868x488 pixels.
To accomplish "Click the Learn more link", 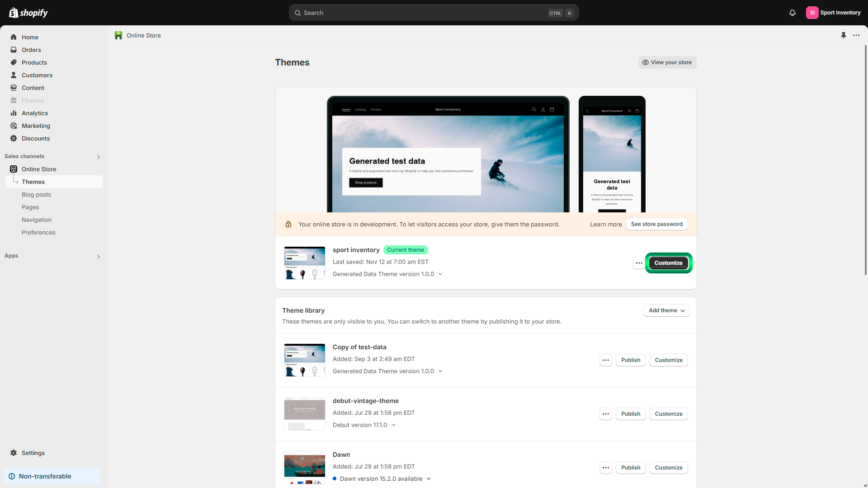I will coord(605,225).
